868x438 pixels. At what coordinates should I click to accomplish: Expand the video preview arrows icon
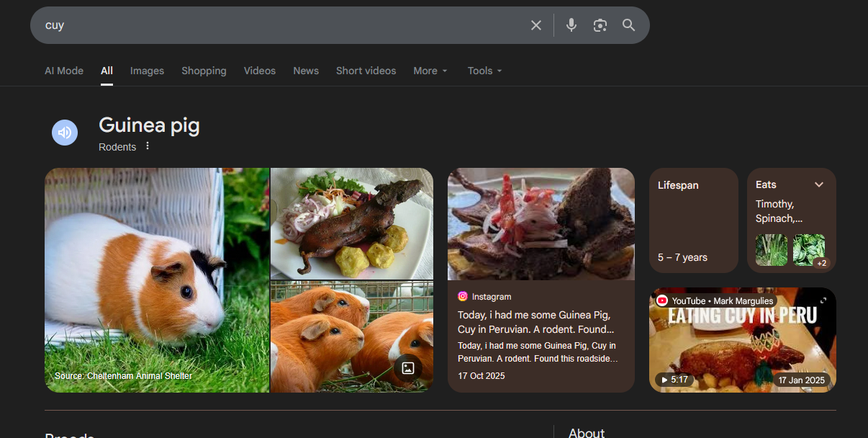coord(823,300)
